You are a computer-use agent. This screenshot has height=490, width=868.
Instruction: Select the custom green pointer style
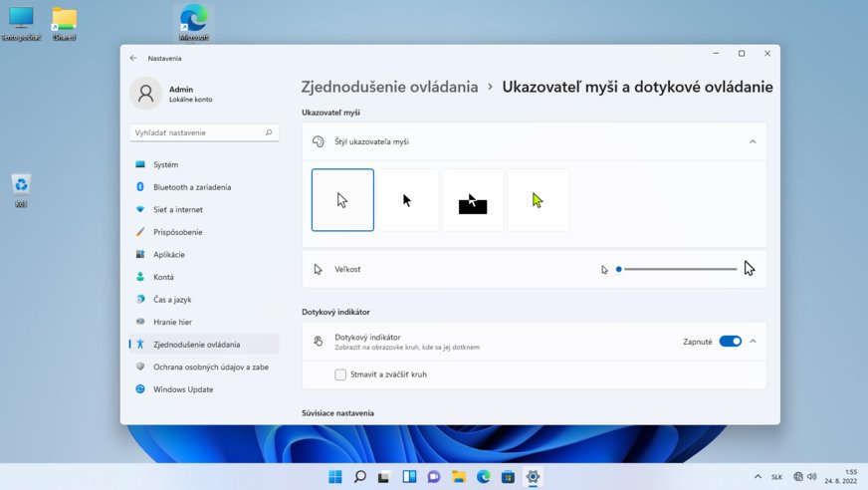[538, 200]
